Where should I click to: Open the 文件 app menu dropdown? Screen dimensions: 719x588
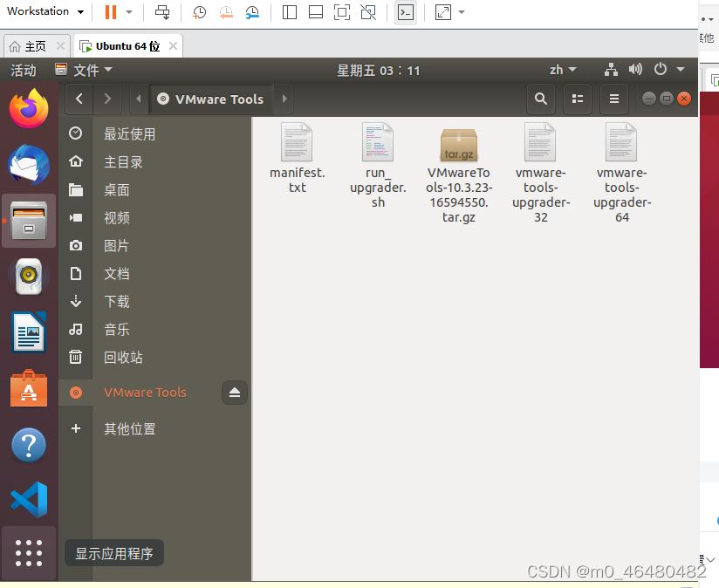coord(84,70)
